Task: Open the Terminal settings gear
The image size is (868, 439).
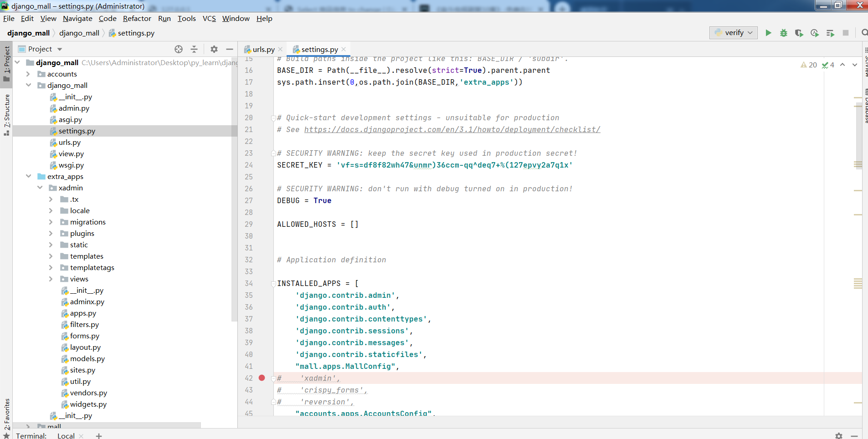Action: pos(839,436)
